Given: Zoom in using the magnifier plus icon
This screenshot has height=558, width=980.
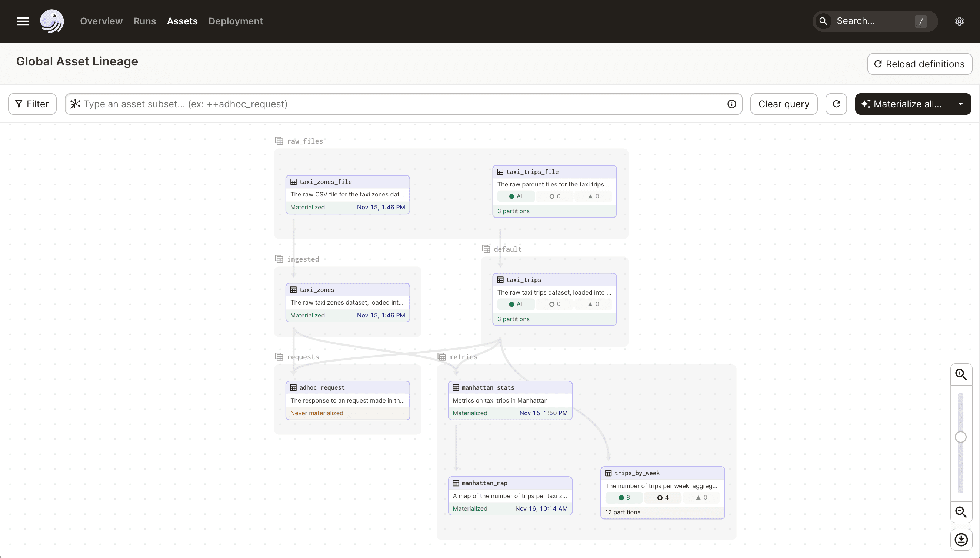Looking at the screenshot, I should (x=961, y=374).
